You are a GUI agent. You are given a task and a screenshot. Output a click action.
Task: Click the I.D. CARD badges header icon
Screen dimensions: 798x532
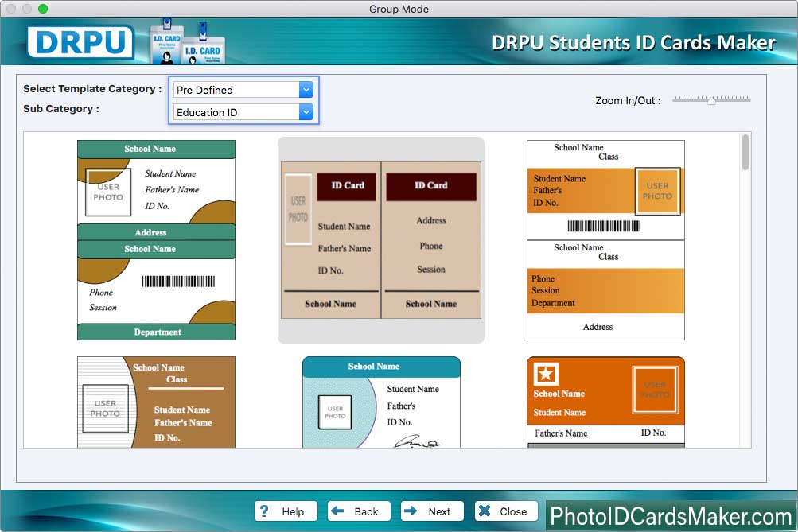point(187,43)
